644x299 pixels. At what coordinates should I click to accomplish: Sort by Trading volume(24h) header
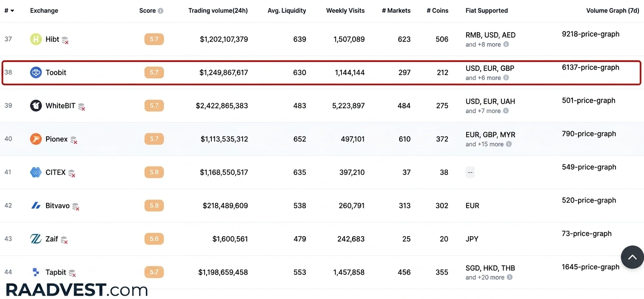pyautogui.click(x=218, y=11)
